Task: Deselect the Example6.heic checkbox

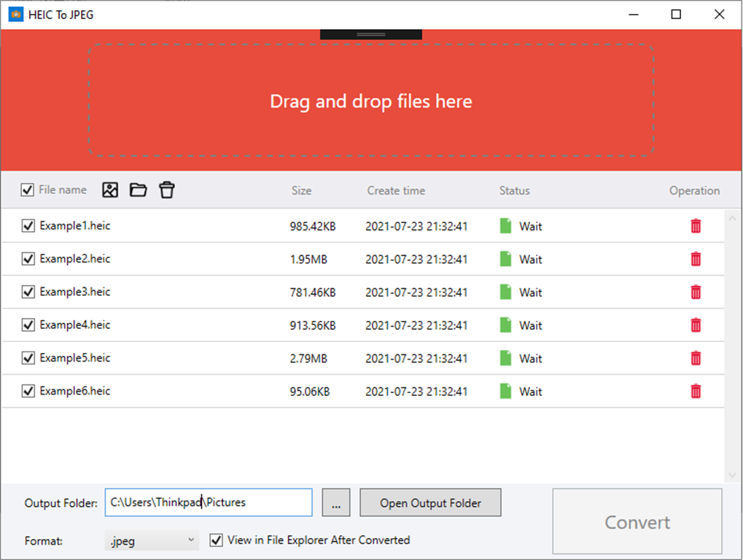Action: (28, 391)
